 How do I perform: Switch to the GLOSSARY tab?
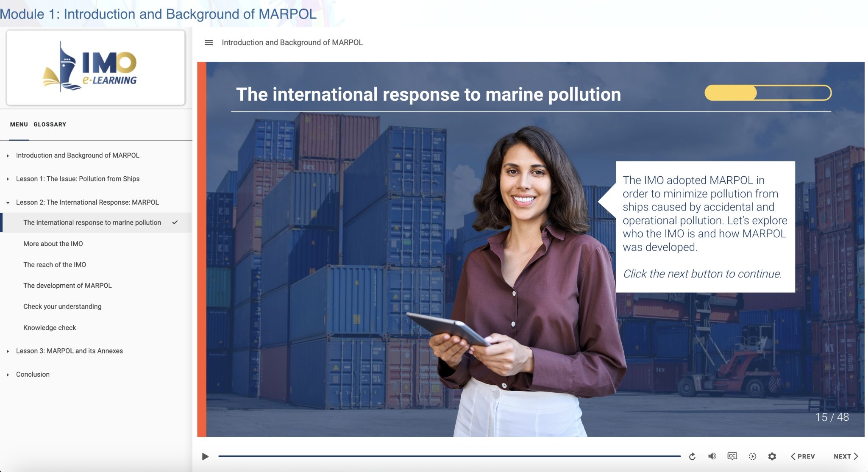click(50, 124)
